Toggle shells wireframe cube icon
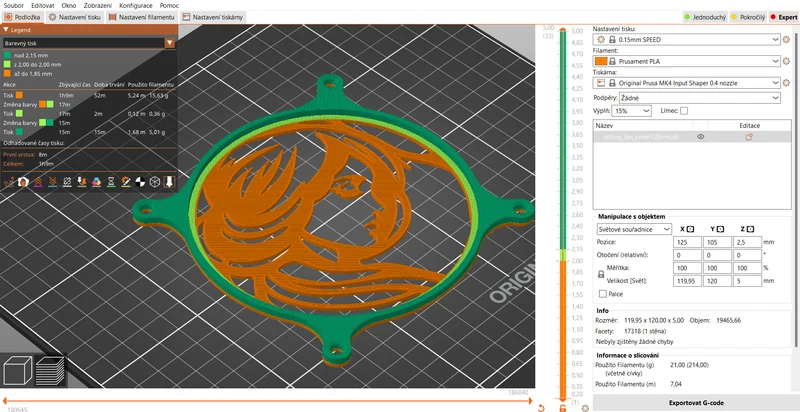Screen dimensions: 800x412 [x=155, y=182]
